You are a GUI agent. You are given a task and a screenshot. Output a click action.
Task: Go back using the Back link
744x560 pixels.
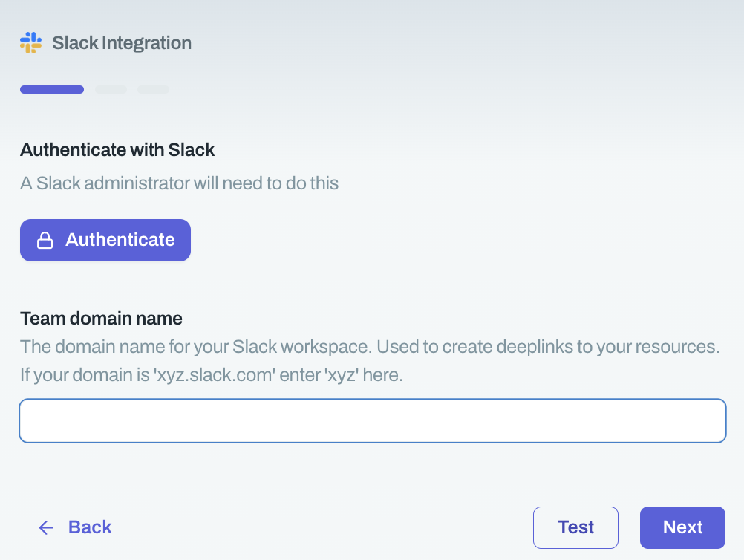[x=89, y=527]
